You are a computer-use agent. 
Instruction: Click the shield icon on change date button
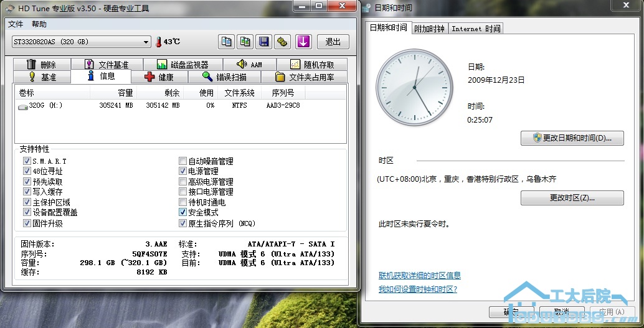537,138
